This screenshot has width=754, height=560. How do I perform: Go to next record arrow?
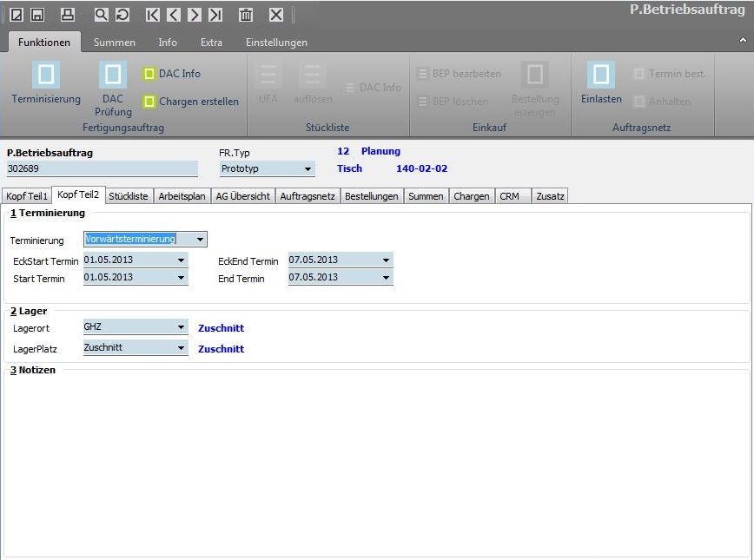click(194, 15)
